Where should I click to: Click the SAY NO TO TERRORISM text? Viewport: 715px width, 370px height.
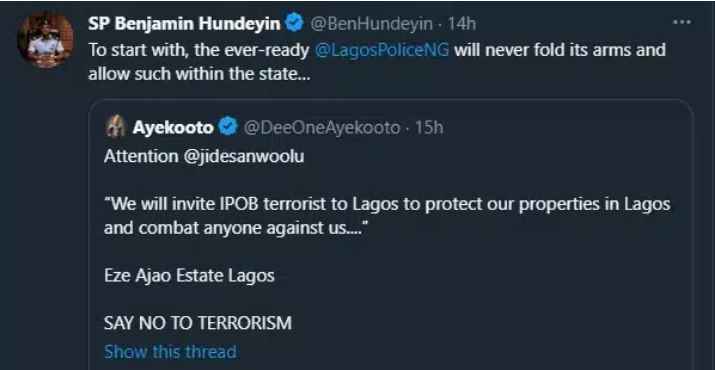tap(198, 323)
